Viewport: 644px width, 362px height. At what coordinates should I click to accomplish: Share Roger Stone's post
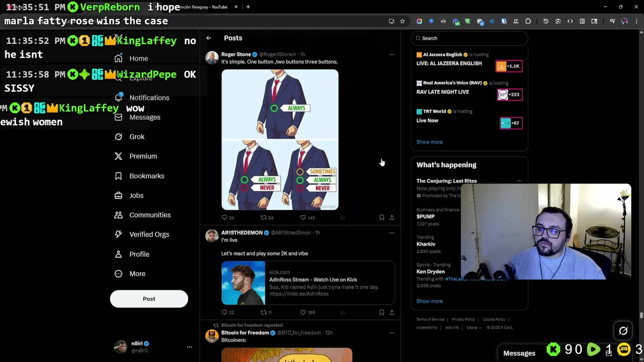pos(391,218)
